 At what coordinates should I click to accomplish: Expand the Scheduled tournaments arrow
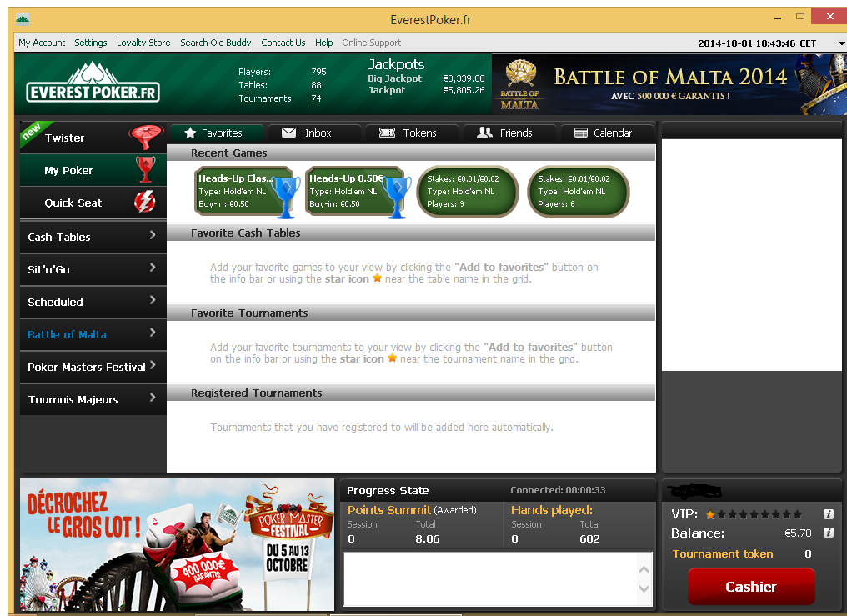(153, 300)
